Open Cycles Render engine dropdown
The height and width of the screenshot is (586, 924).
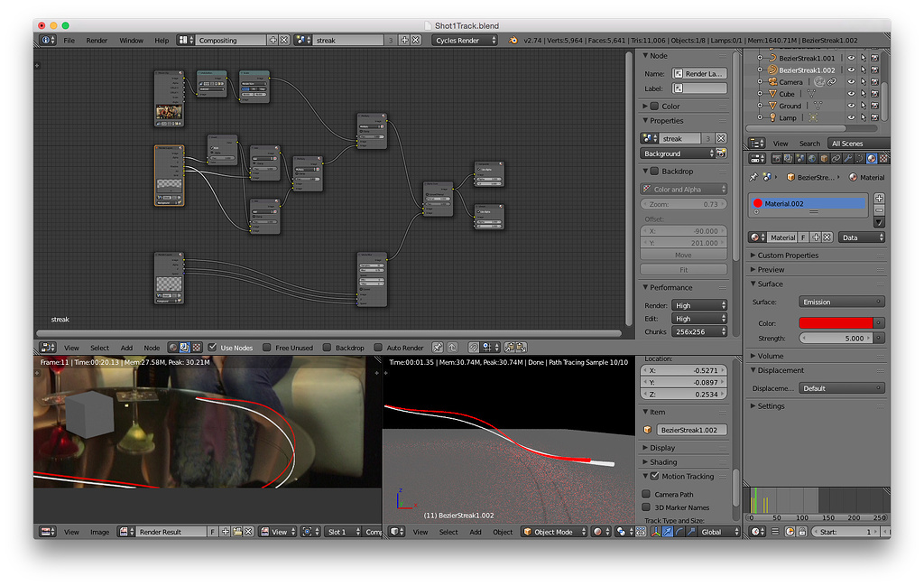point(465,40)
